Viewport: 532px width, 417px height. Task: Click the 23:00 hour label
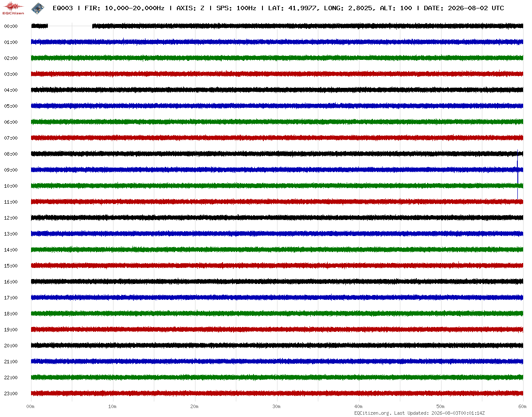(x=11, y=393)
